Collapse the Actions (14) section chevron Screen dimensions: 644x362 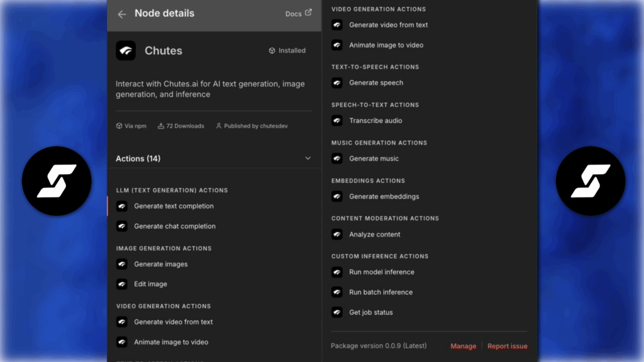click(308, 158)
